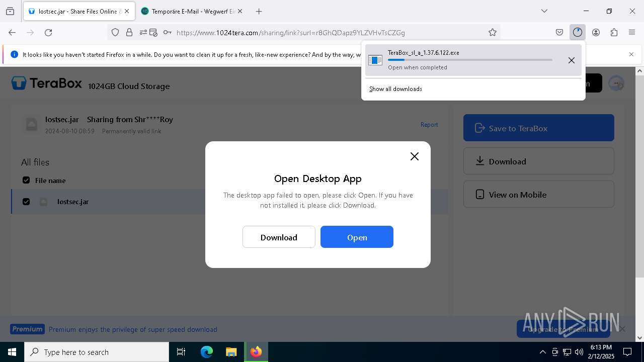Click the saved password key icon

(168, 32)
